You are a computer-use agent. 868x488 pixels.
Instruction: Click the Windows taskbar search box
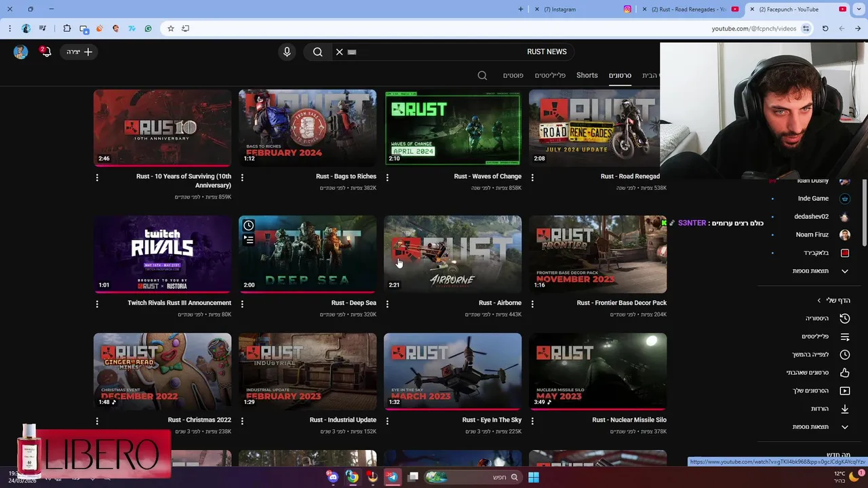pyautogui.click(x=473, y=477)
